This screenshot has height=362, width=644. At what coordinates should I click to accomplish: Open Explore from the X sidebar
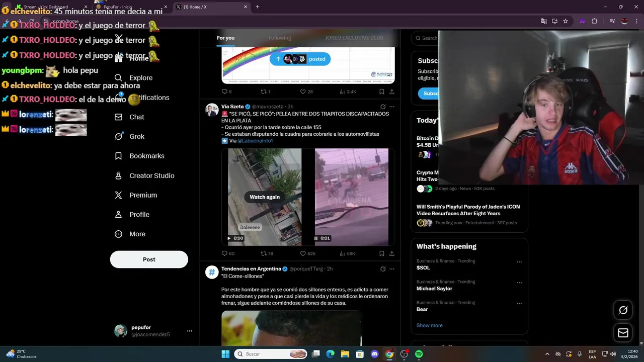pyautogui.click(x=134, y=78)
